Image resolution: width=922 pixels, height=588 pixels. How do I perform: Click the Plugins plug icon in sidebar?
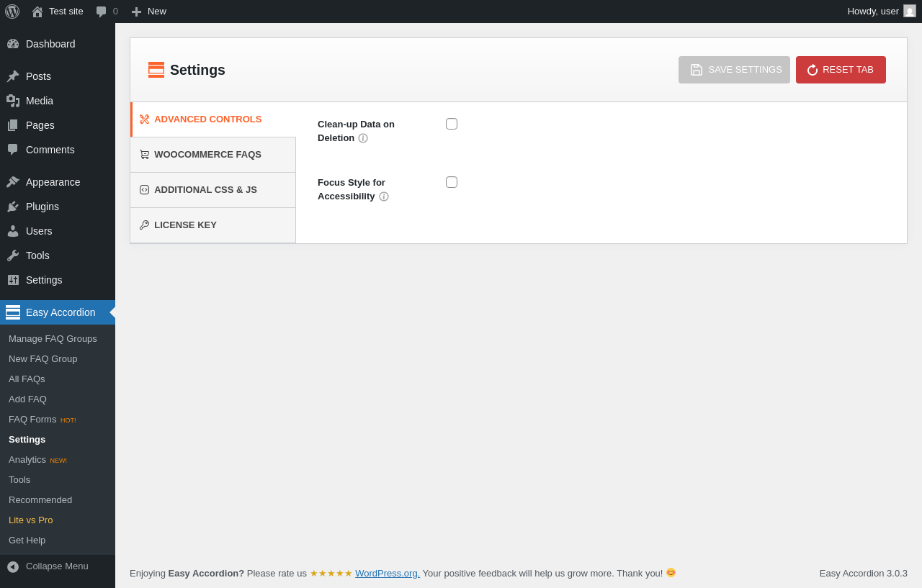click(x=13, y=207)
